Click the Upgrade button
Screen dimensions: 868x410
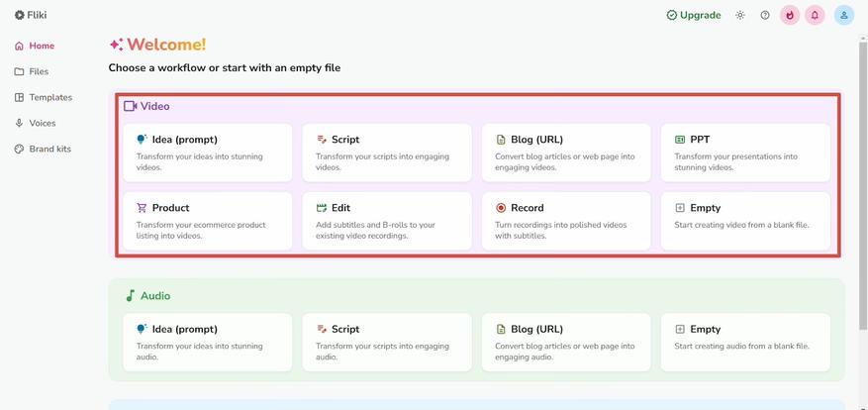[694, 16]
